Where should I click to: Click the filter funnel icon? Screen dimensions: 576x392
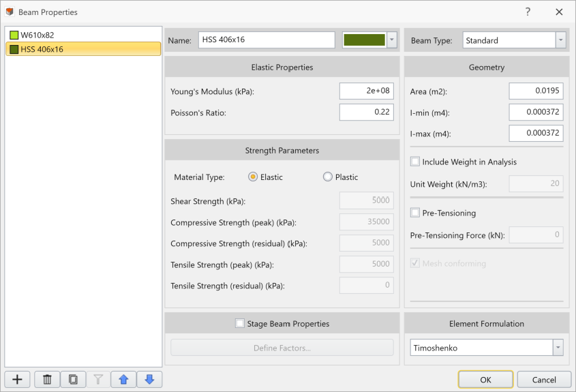(x=98, y=379)
